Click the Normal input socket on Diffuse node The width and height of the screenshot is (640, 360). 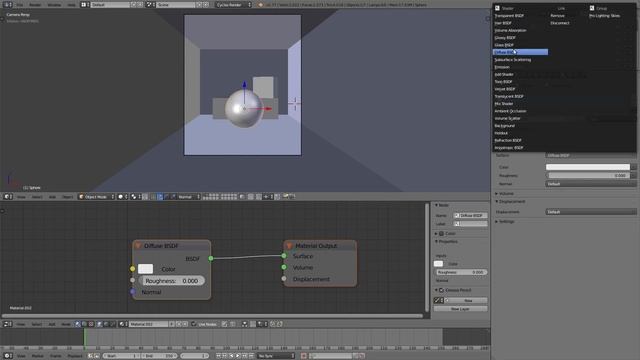point(132,292)
